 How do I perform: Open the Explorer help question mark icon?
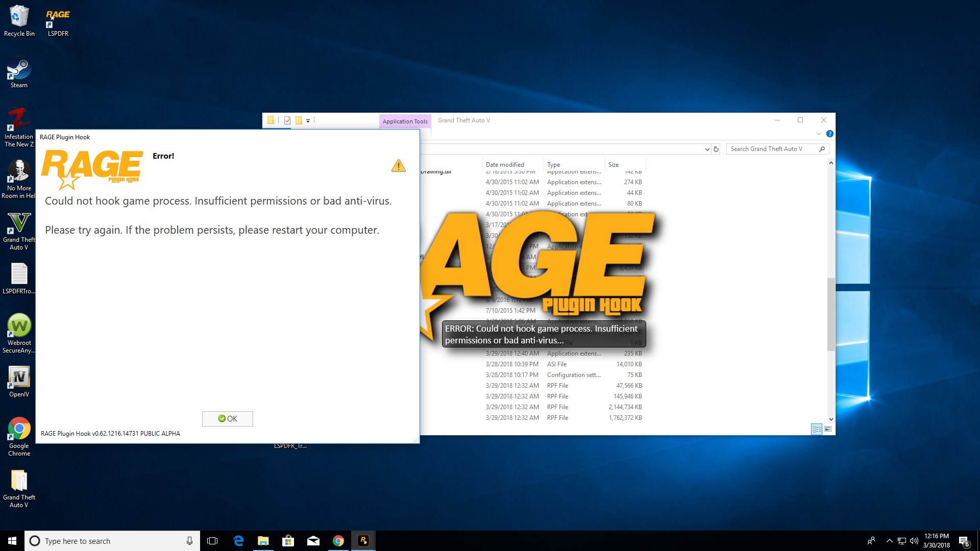coord(830,134)
